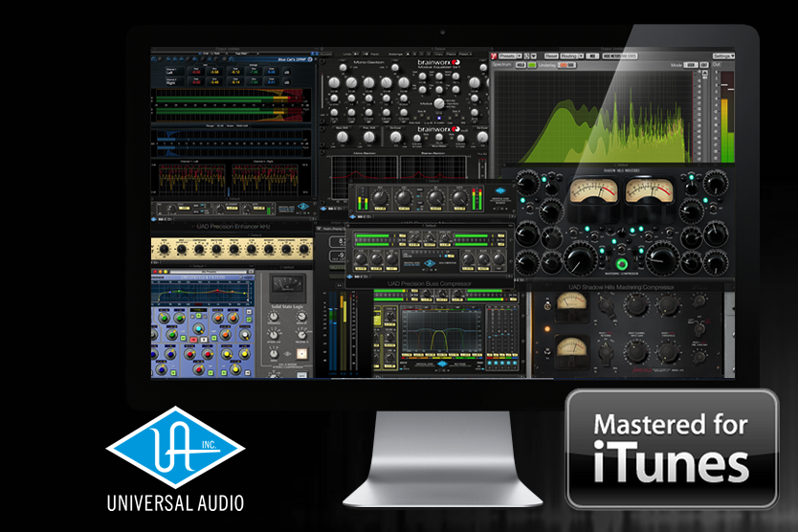Image resolution: width=798 pixels, height=532 pixels.
Task: Toggle the green glowing Shadow Hills bypass button
Action: pyautogui.click(x=621, y=264)
